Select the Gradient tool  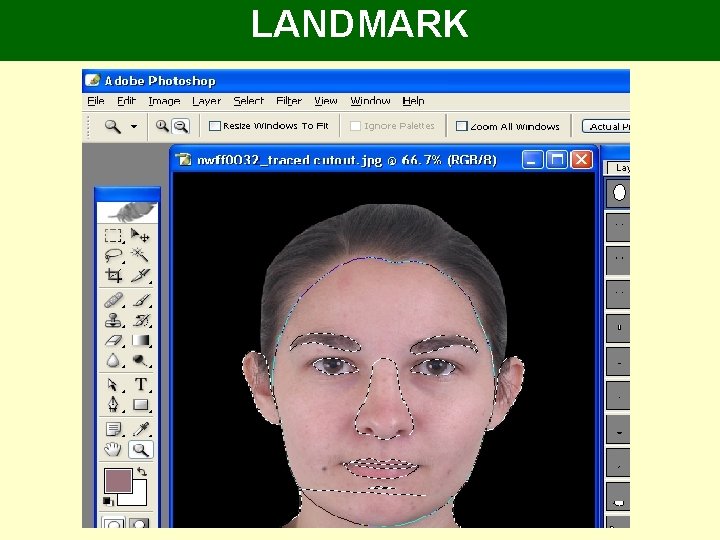[x=140, y=340]
